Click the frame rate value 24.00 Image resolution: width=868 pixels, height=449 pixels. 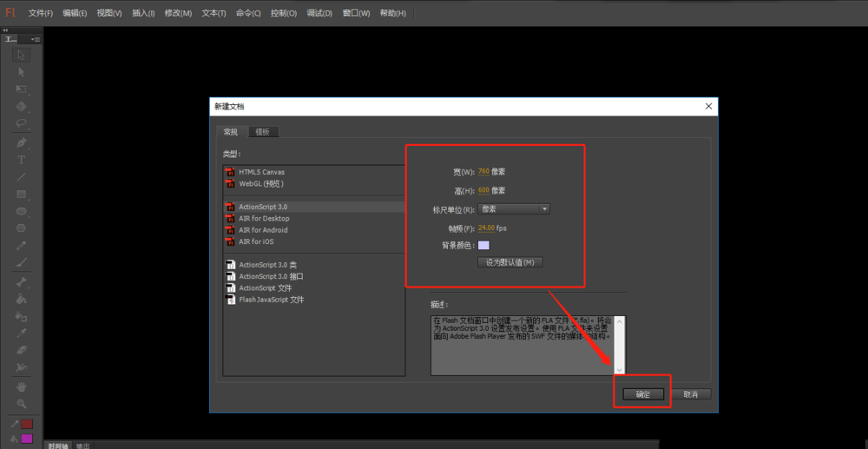click(x=486, y=228)
